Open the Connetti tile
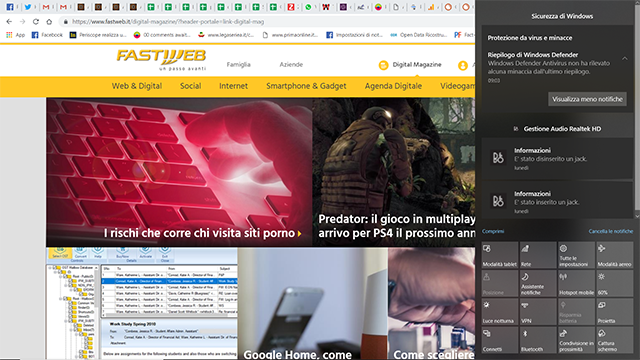The width and height of the screenshot is (640, 360). 500,340
